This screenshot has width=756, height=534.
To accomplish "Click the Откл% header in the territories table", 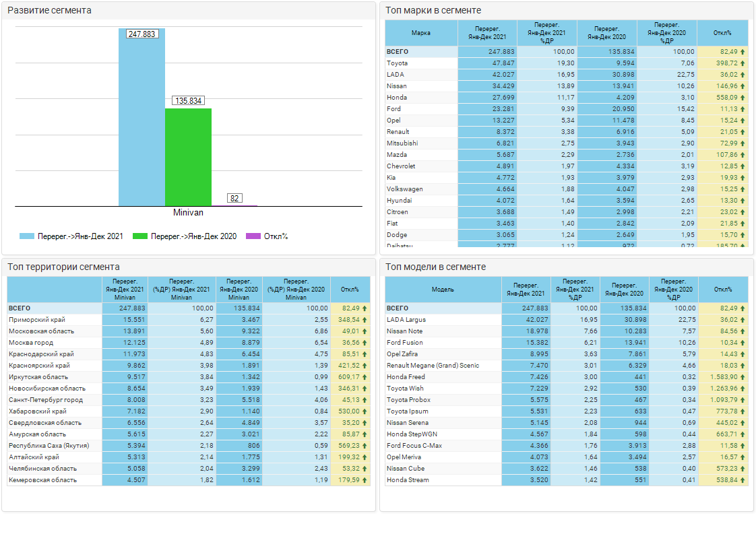I will [x=350, y=290].
